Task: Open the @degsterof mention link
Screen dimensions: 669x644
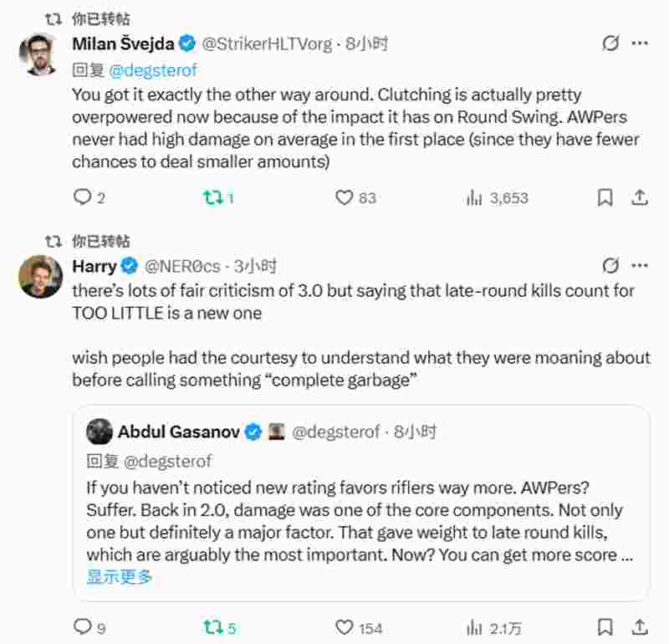Action: tap(152, 71)
